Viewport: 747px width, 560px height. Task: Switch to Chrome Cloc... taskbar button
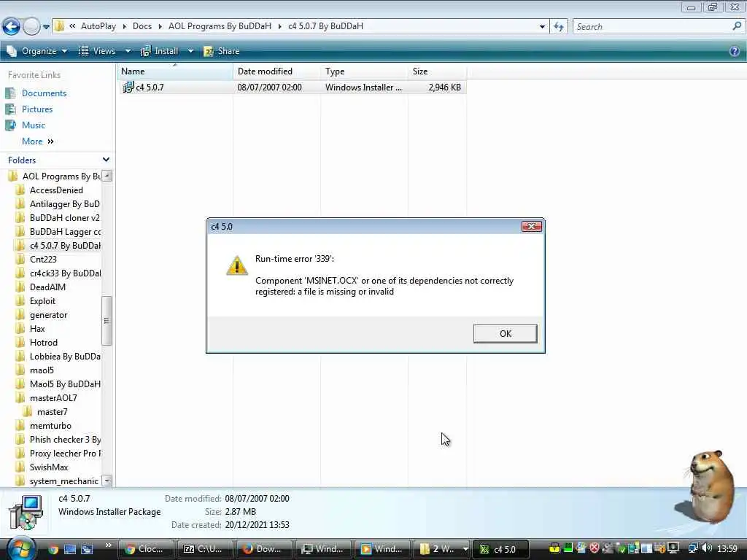145,549
